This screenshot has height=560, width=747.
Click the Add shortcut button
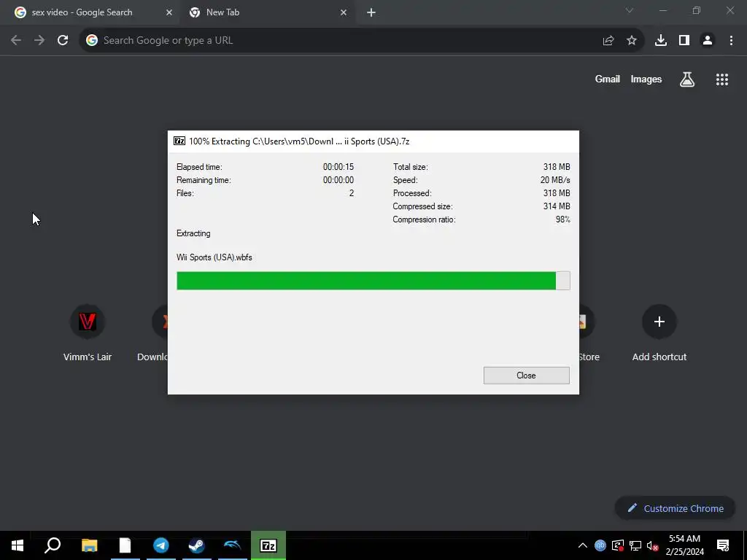pyautogui.click(x=659, y=333)
